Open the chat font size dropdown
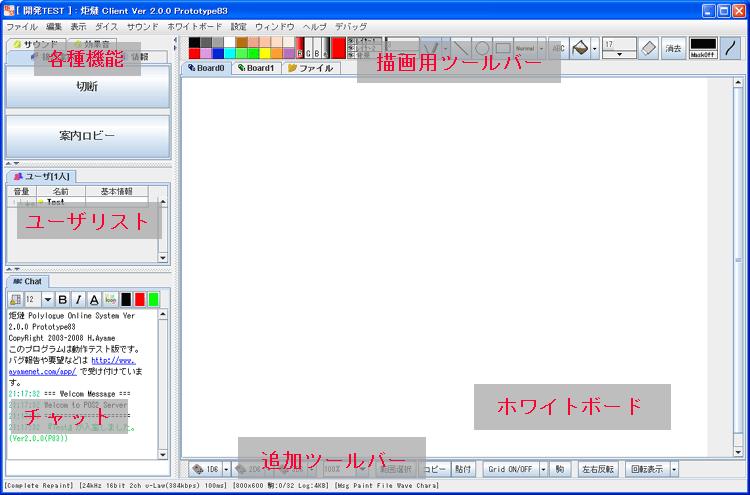Screen dimensions: 750x495 coord(47,300)
